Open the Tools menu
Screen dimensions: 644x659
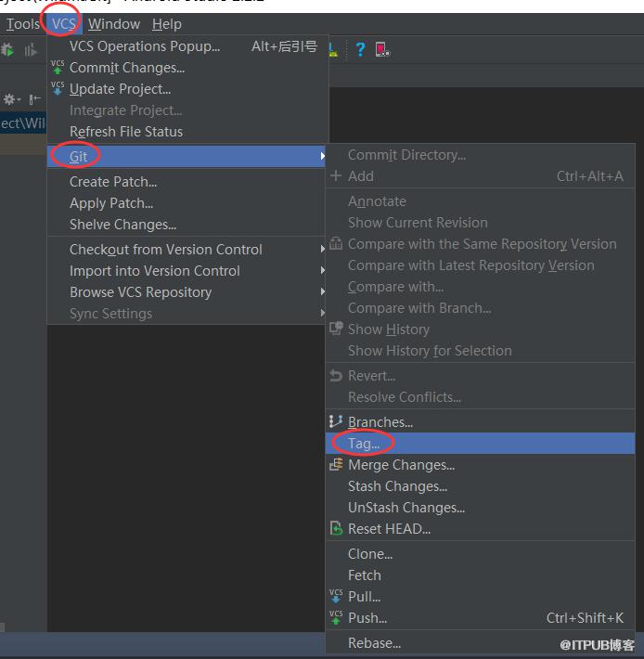[22, 24]
